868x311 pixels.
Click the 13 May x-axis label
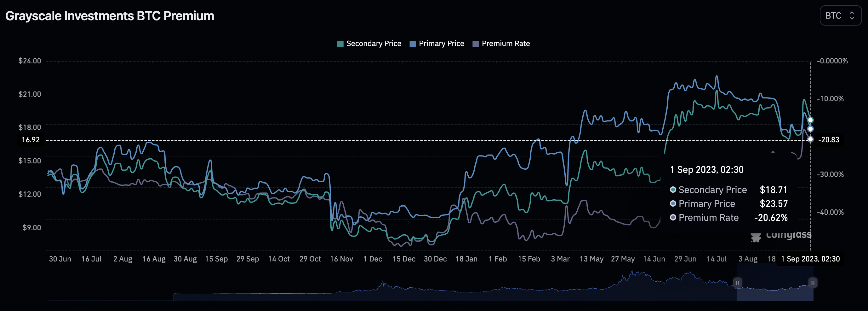point(591,259)
